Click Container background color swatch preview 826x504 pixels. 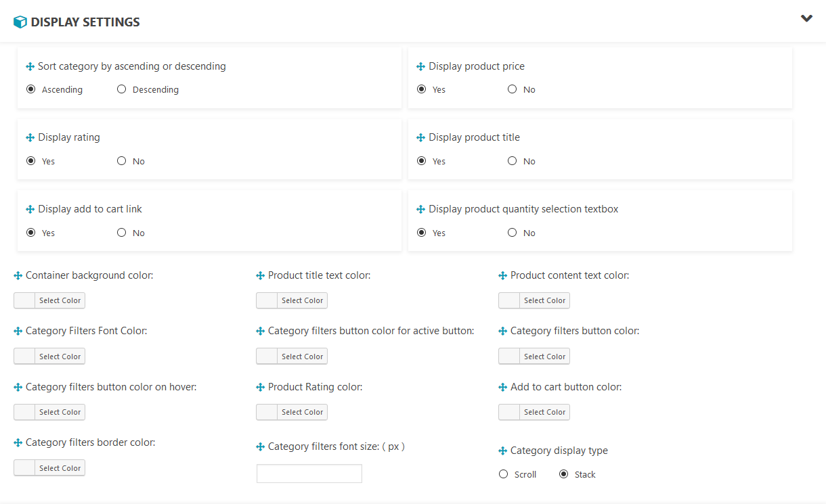[x=24, y=300]
